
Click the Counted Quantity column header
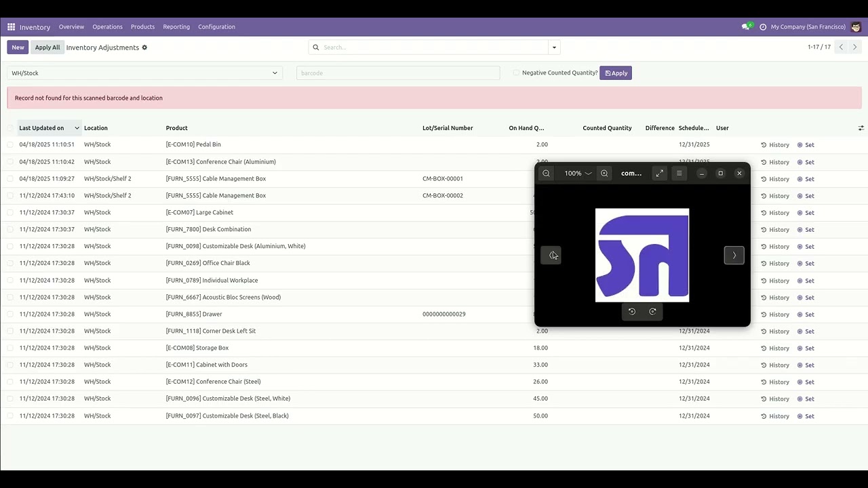coord(607,128)
